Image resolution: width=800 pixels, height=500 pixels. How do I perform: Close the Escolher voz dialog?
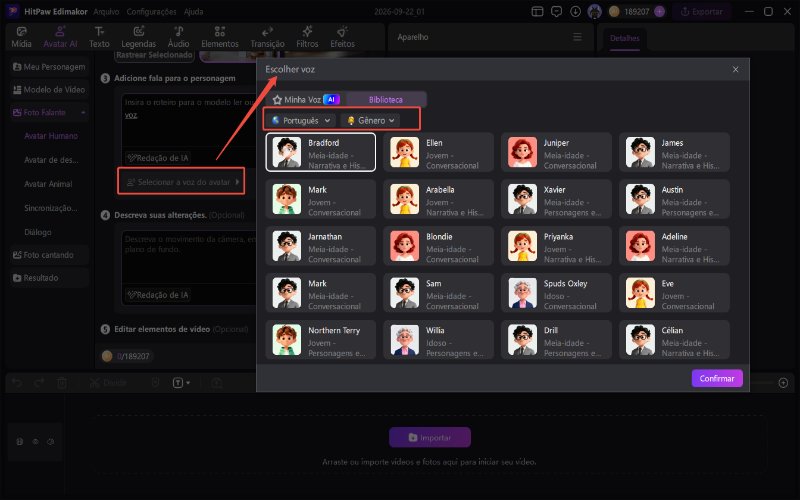point(735,69)
